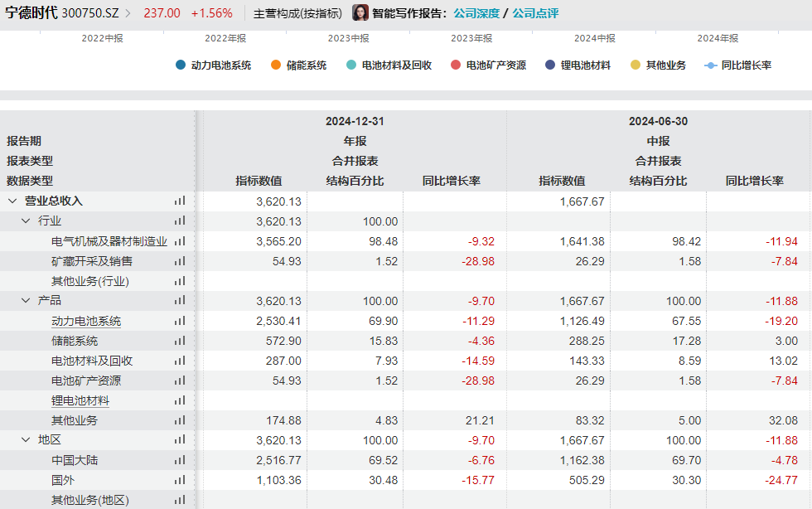Click 储能系统 row label
This screenshot has height=509, width=812.
point(75,341)
